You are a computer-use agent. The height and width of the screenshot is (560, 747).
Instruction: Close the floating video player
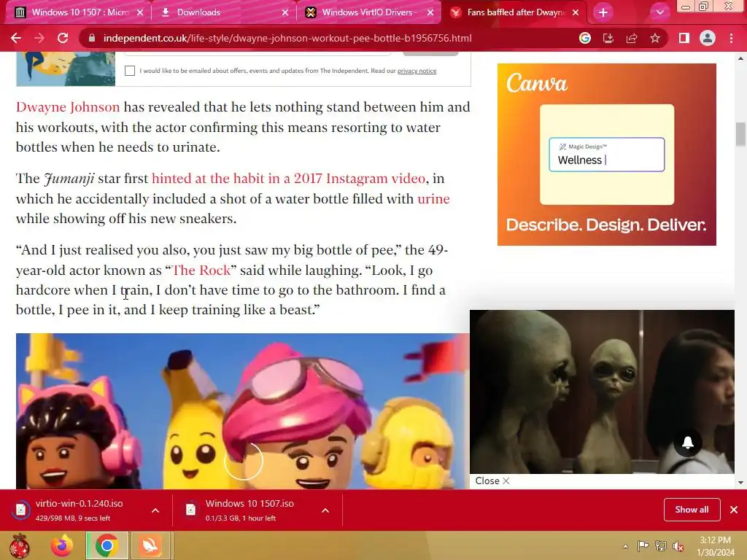click(492, 481)
